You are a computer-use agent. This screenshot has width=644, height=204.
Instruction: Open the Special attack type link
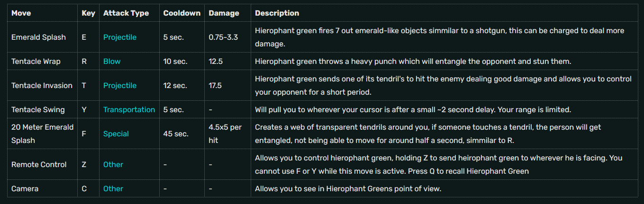(x=116, y=133)
